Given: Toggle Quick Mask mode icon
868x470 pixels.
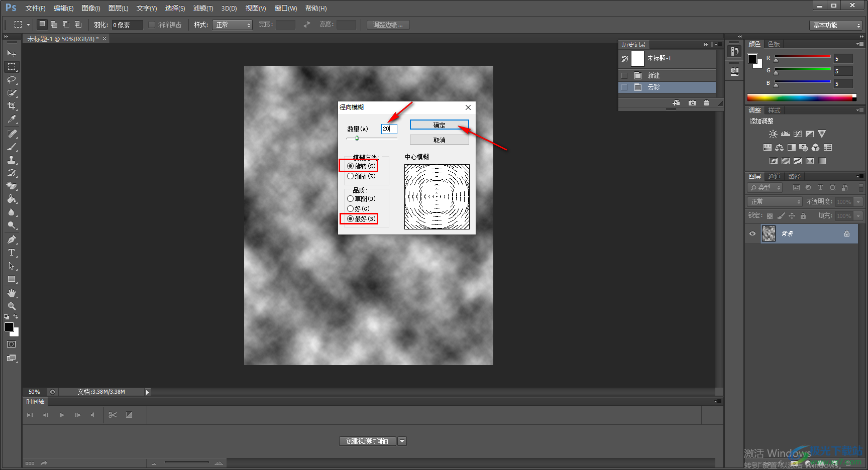Looking at the screenshot, I should pos(12,344).
